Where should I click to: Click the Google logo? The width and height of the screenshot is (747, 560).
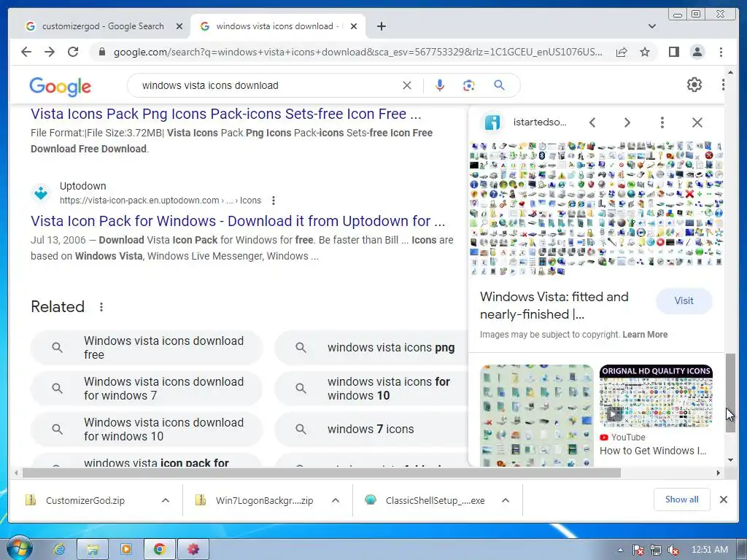60,87
